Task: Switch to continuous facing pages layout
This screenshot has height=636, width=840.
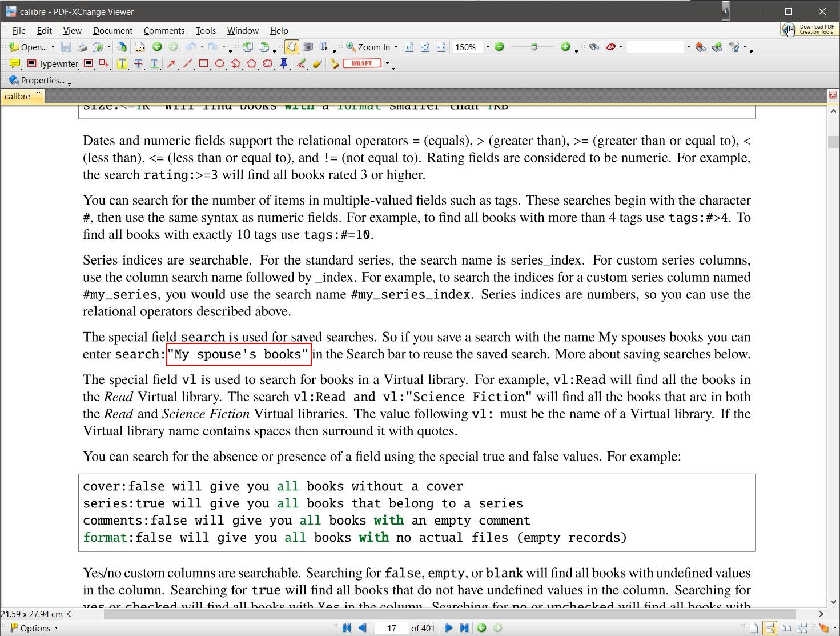Action: coord(802,628)
